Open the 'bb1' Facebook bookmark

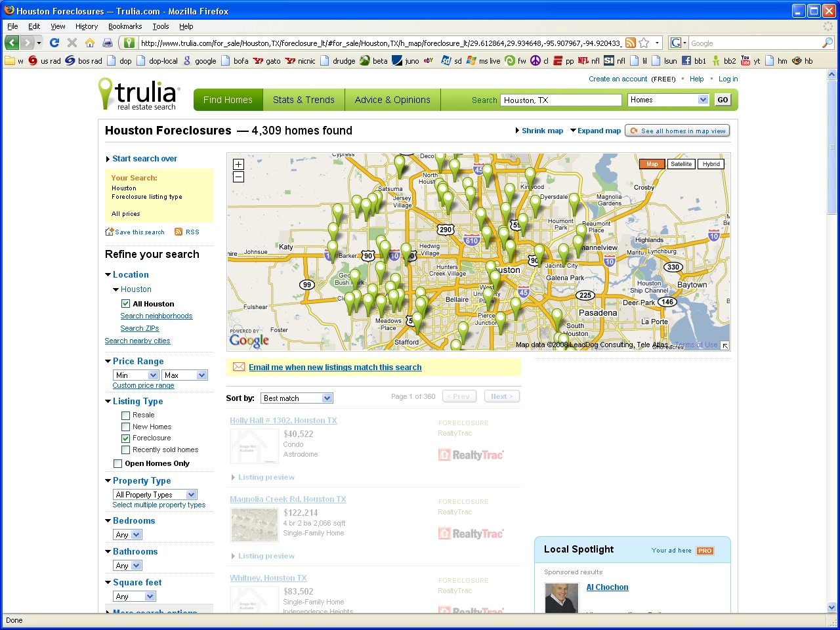coord(694,60)
